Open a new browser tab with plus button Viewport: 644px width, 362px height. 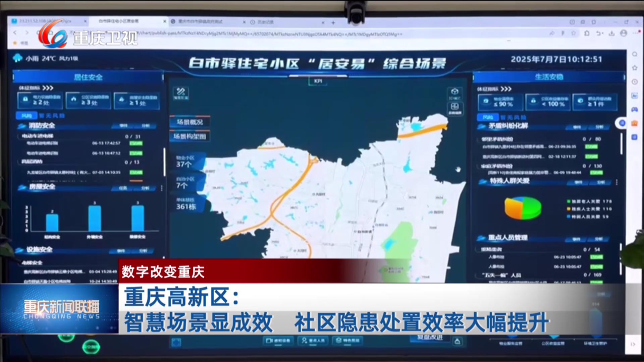[x=333, y=22]
